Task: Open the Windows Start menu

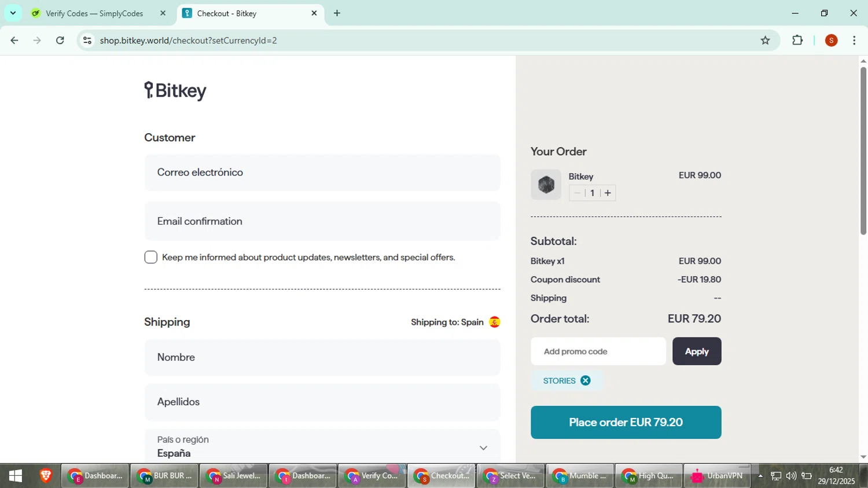Action: 16,476
